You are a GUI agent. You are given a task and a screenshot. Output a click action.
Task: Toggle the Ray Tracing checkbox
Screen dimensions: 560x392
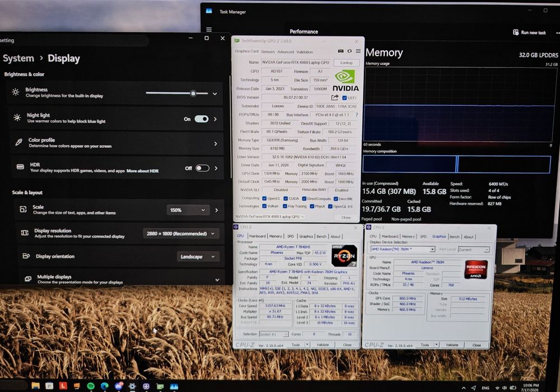click(284, 206)
